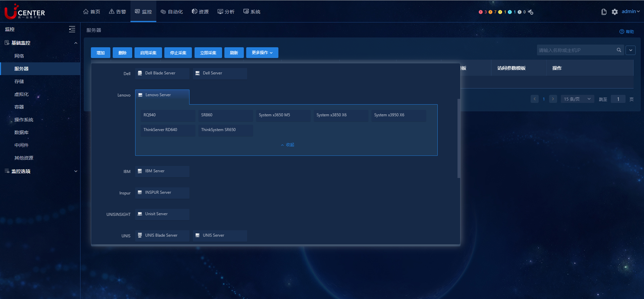
Task: Select INSPUR Server type
Action: point(162,193)
